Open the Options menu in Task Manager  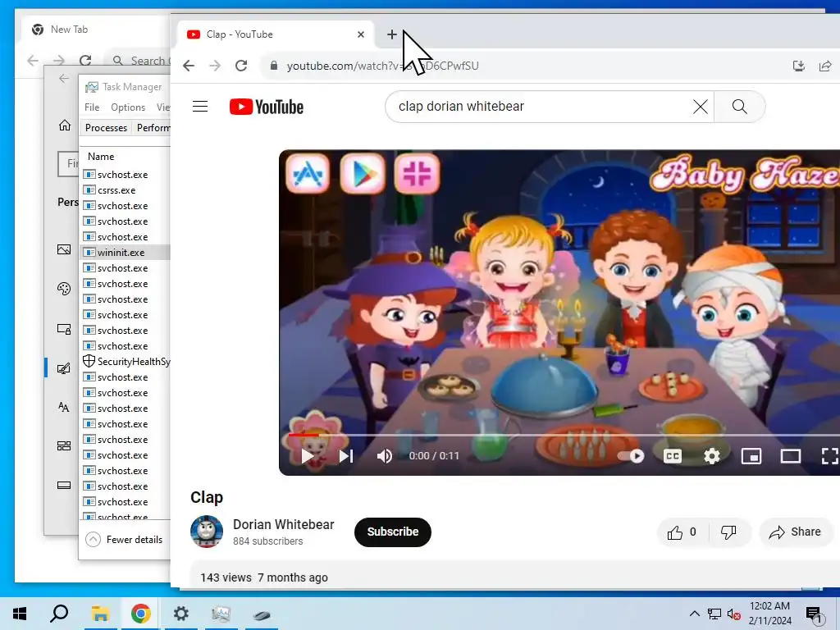tap(128, 107)
